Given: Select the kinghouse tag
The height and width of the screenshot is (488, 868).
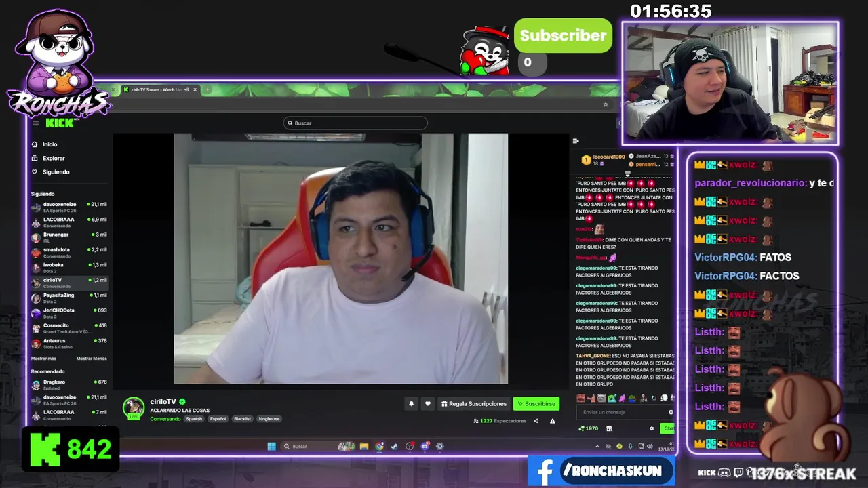Looking at the screenshot, I should (x=269, y=419).
